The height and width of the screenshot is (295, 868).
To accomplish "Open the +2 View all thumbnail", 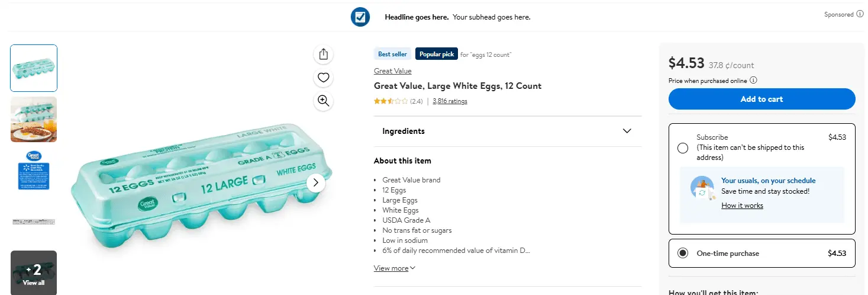I will (34, 272).
